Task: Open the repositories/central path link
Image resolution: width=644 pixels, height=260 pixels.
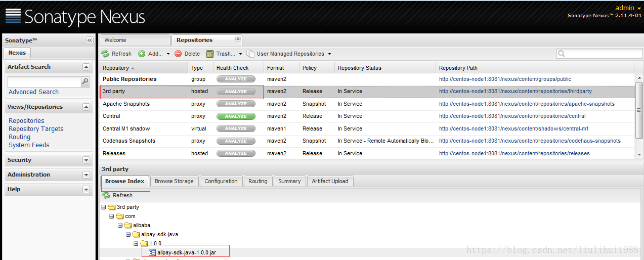Action: pyautogui.click(x=512, y=116)
